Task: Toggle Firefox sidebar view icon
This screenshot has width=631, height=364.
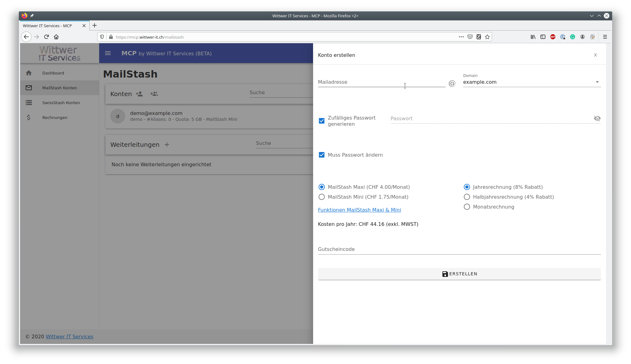Action: (x=543, y=37)
